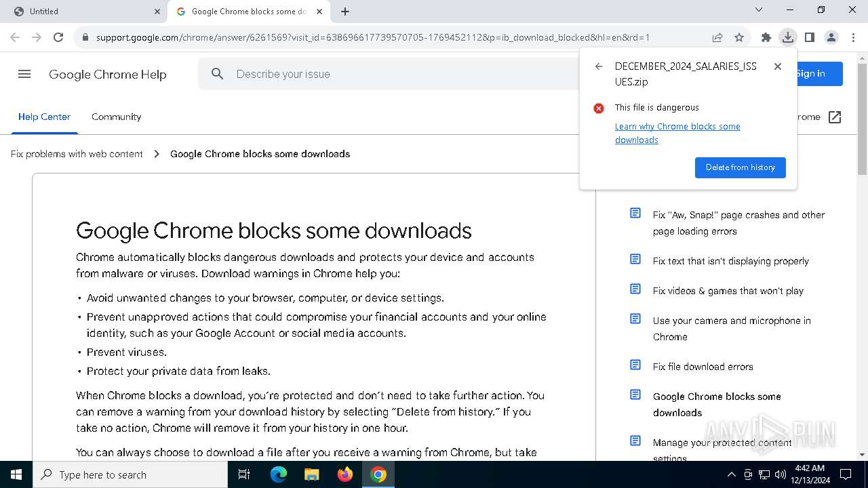Open the Help Center tab

coord(44,117)
